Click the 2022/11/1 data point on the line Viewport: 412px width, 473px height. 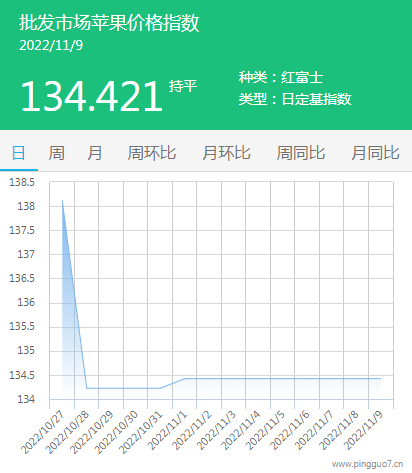pos(185,379)
